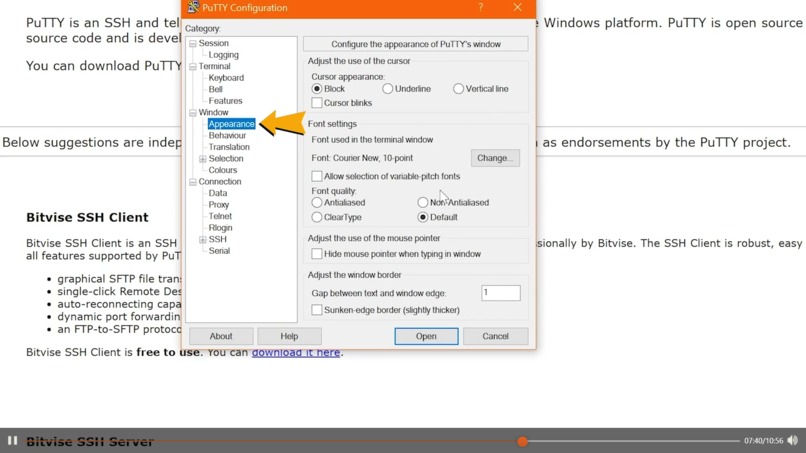Select Keyboard category
806x453 pixels.
click(226, 78)
